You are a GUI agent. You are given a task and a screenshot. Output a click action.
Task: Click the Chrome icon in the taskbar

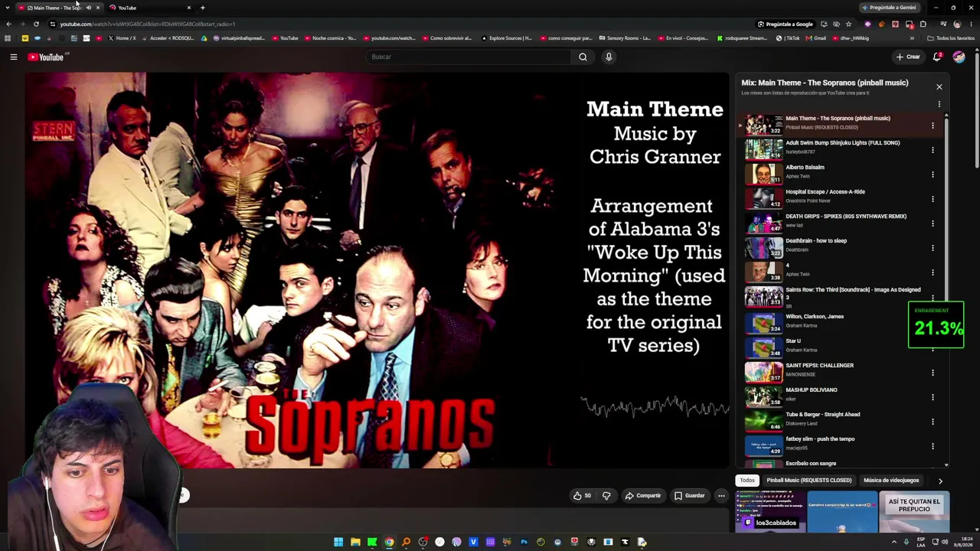[389, 542]
